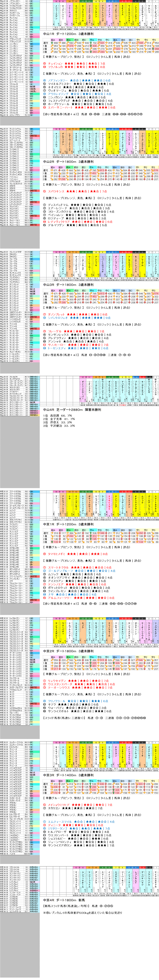Viewport: 159px width, 980px height.
Task: Select horse フクノルッカ in 中山1R list
Action: (x=74, y=67)
